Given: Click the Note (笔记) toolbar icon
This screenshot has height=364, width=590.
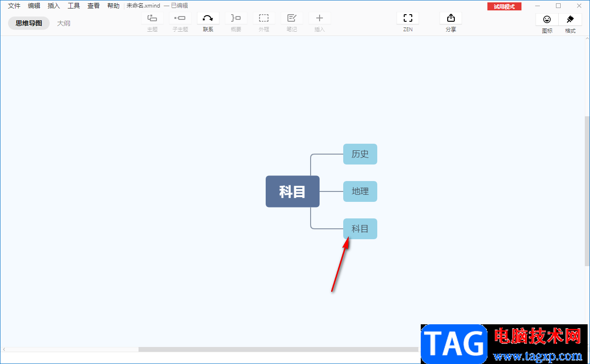Looking at the screenshot, I should pyautogui.click(x=292, y=18).
